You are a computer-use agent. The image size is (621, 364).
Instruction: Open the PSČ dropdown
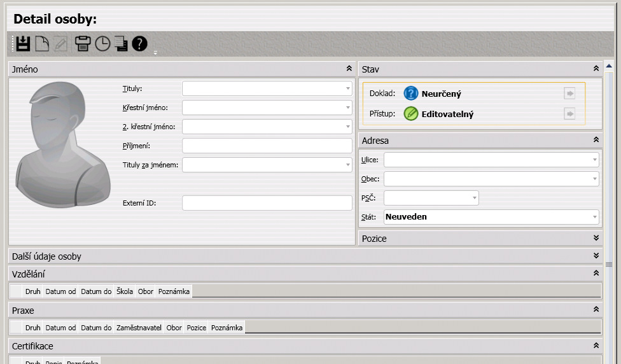pyautogui.click(x=474, y=198)
